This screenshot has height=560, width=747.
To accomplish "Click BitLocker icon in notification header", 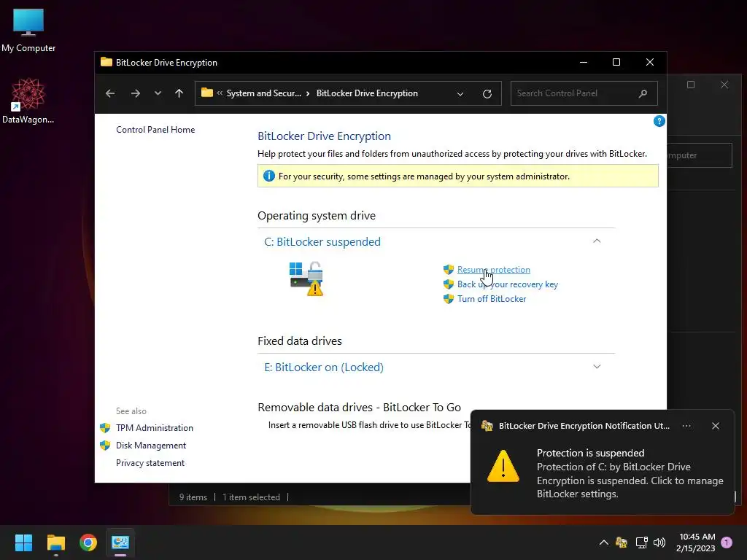I will click(x=487, y=426).
